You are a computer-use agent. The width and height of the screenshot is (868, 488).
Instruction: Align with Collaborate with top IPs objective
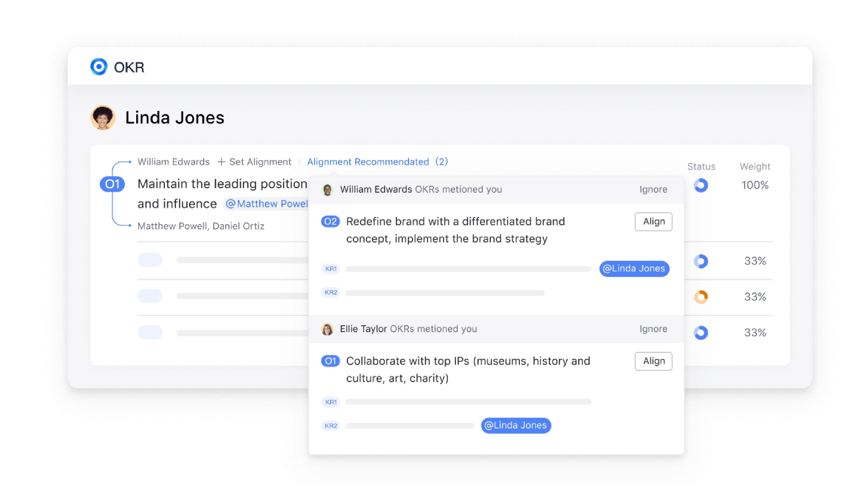(x=653, y=361)
